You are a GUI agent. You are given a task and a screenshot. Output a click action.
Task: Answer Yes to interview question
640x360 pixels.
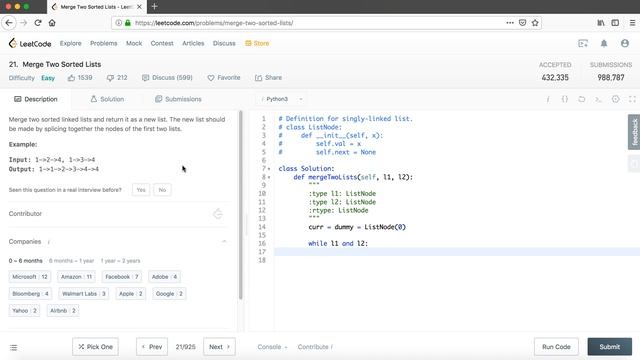click(141, 190)
